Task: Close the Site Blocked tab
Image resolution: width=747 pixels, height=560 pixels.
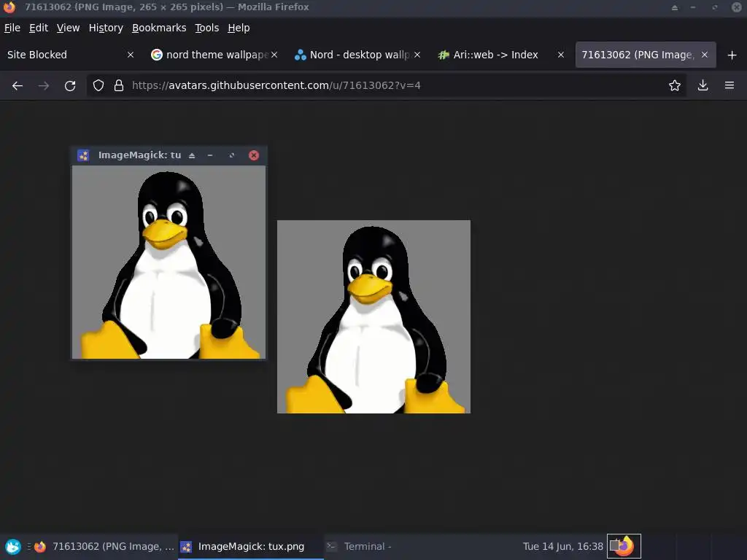Action: 131,55
